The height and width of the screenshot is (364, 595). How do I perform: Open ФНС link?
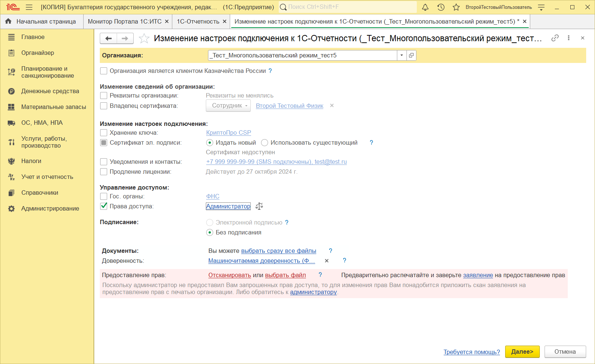point(213,197)
